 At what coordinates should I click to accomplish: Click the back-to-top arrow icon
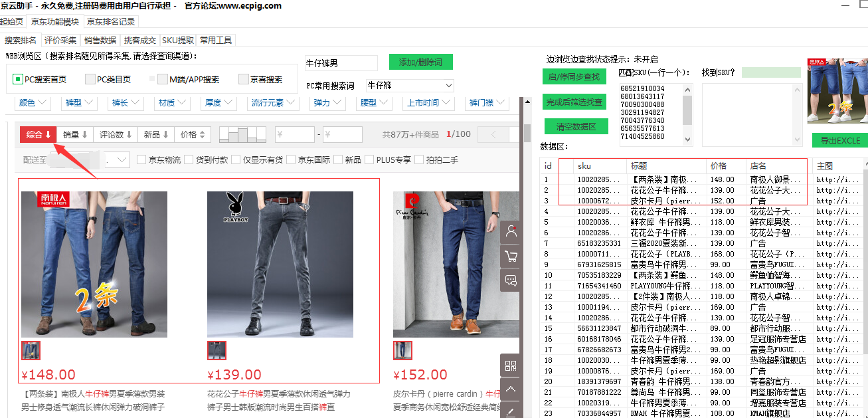pyautogui.click(x=511, y=389)
